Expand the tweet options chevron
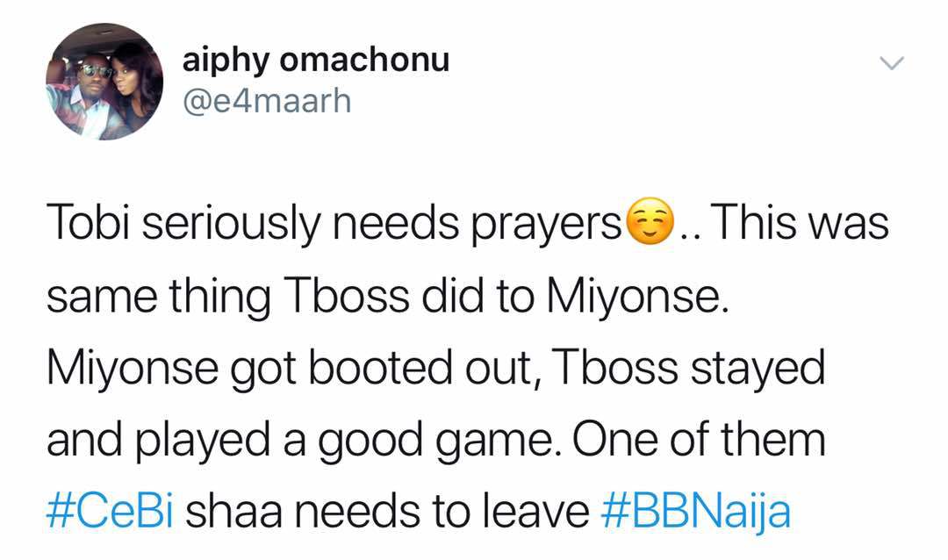Screen dimensions: 948x560 point(891,63)
